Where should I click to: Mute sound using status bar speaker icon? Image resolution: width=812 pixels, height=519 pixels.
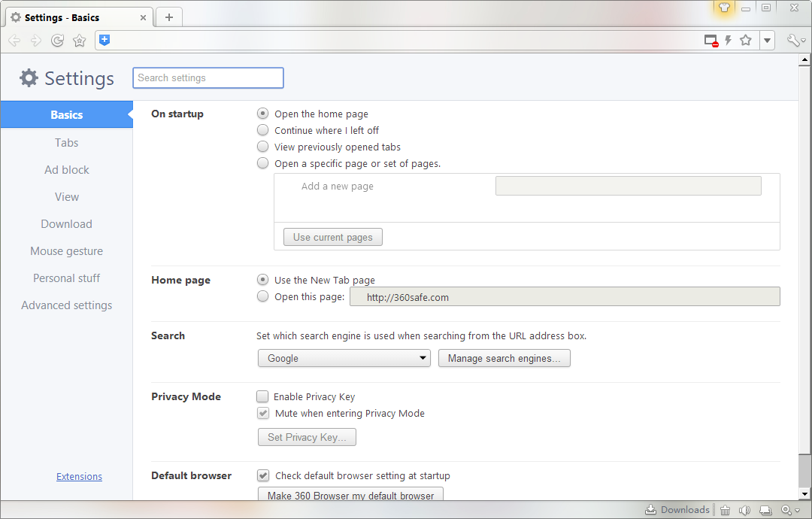(744, 510)
